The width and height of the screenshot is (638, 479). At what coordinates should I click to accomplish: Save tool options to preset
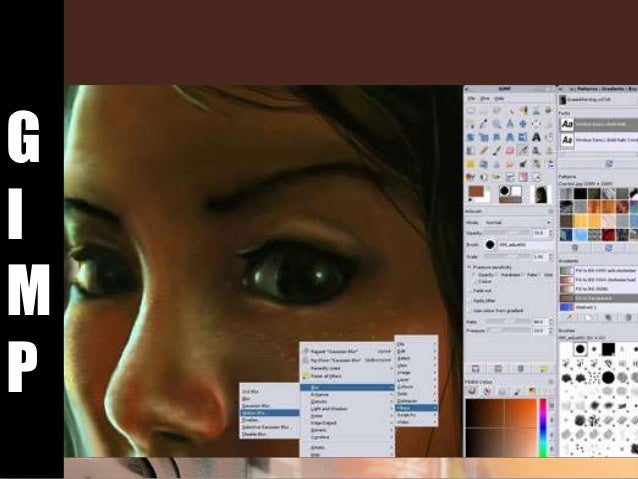click(475, 369)
